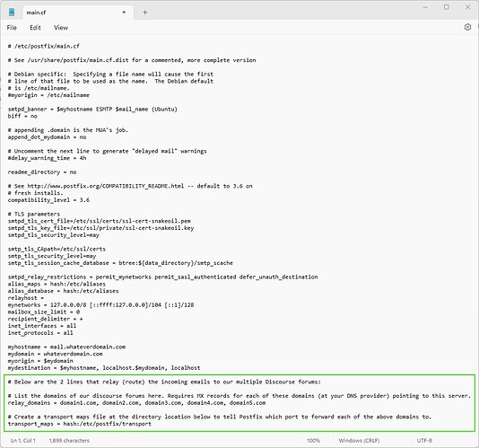Click the smtp_tls_session_cache_database line
Image resolution: width=479 pixels, height=448 pixels.
(120, 263)
